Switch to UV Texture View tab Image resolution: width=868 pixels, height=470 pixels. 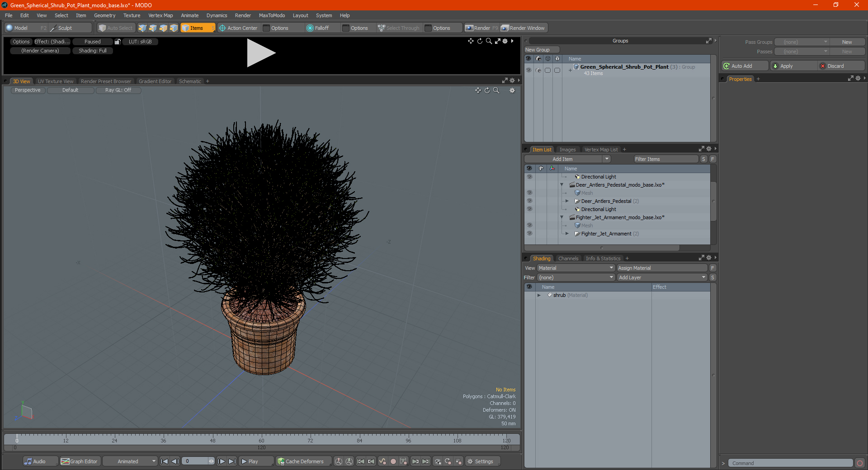point(56,81)
